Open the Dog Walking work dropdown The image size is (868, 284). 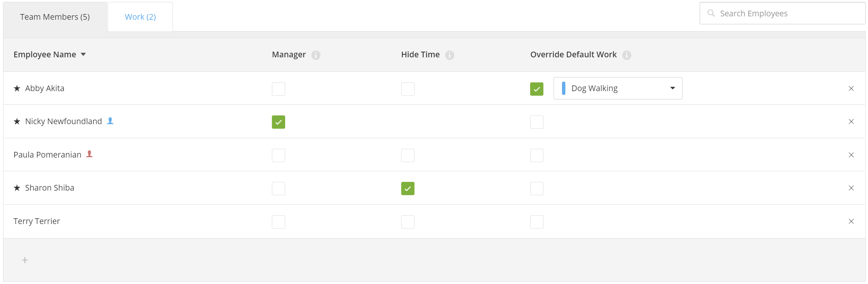tap(618, 88)
